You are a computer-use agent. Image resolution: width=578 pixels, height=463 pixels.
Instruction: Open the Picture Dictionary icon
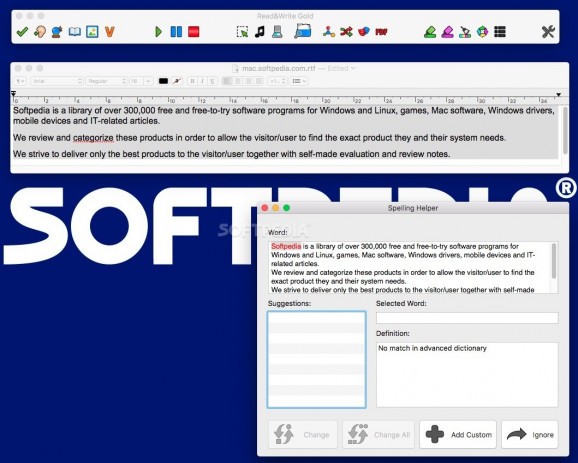tap(92, 32)
